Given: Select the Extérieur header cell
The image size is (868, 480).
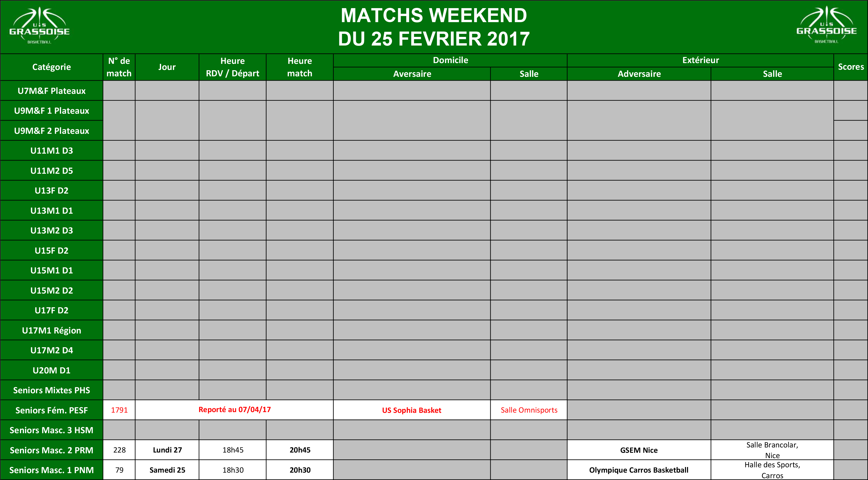Looking at the screenshot, I should click(x=701, y=60).
